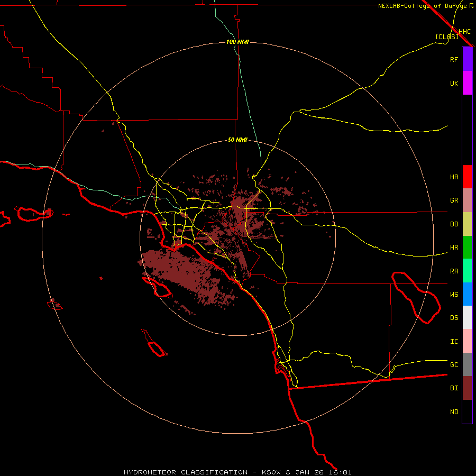Click the HA red legend swatch
Screen dimensions: 476x476
(467, 177)
